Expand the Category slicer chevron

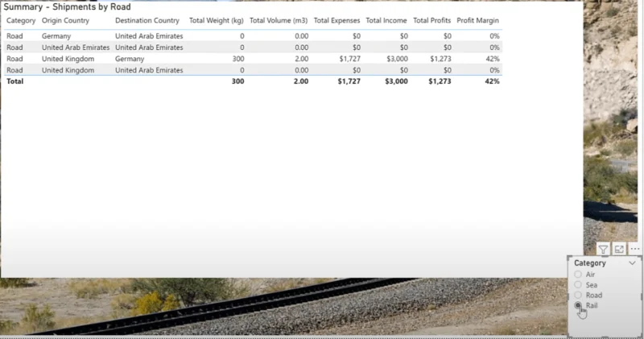point(632,263)
